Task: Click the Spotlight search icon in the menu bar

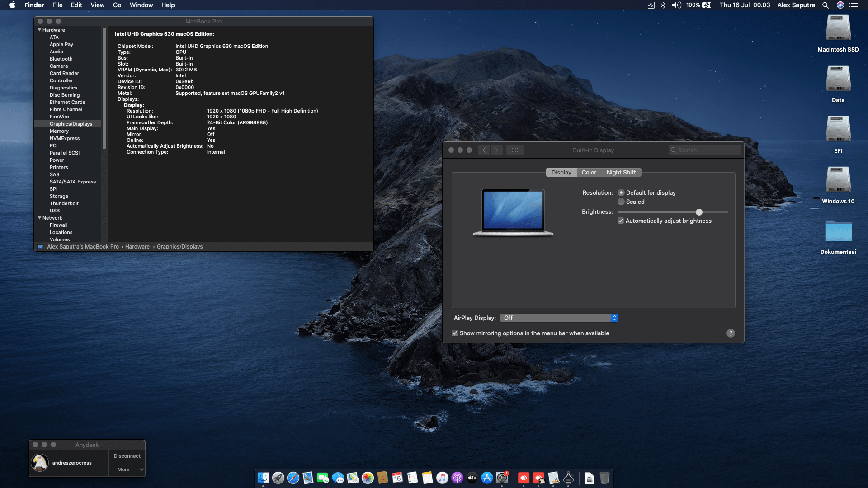Action: pos(826,5)
